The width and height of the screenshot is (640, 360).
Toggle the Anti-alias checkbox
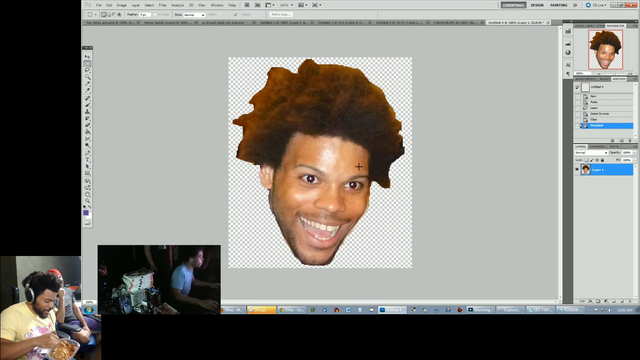(x=156, y=14)
